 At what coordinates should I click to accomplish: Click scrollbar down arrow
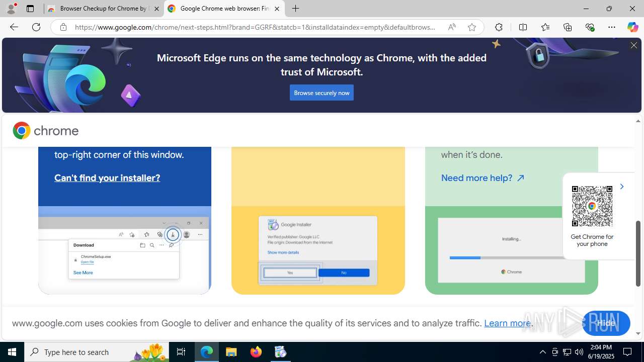click(x=638, y=334)
